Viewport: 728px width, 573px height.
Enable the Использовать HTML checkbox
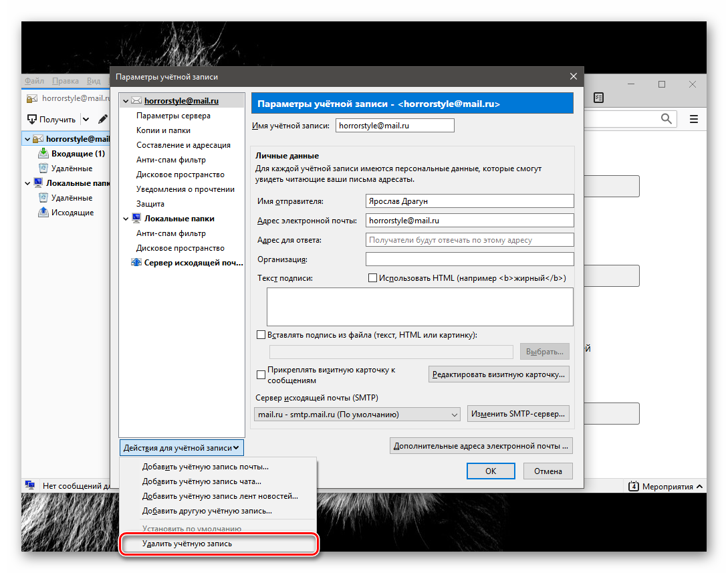pos(372,277)
